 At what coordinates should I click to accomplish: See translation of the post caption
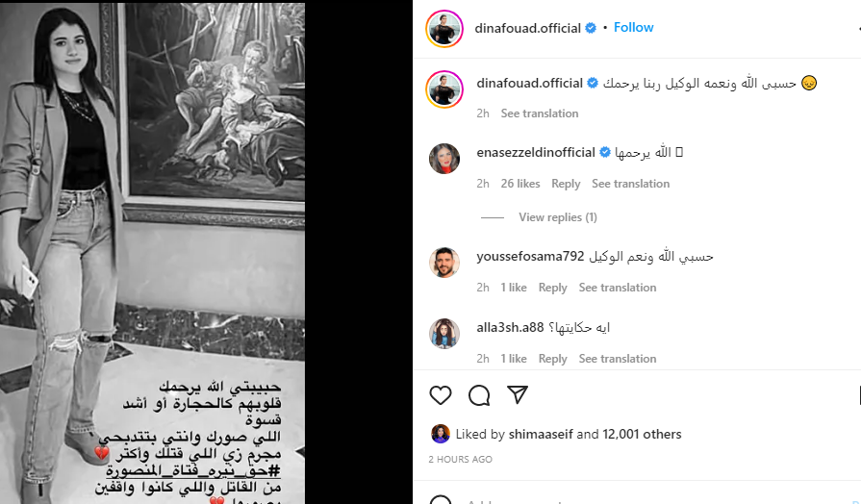(540, 113)
